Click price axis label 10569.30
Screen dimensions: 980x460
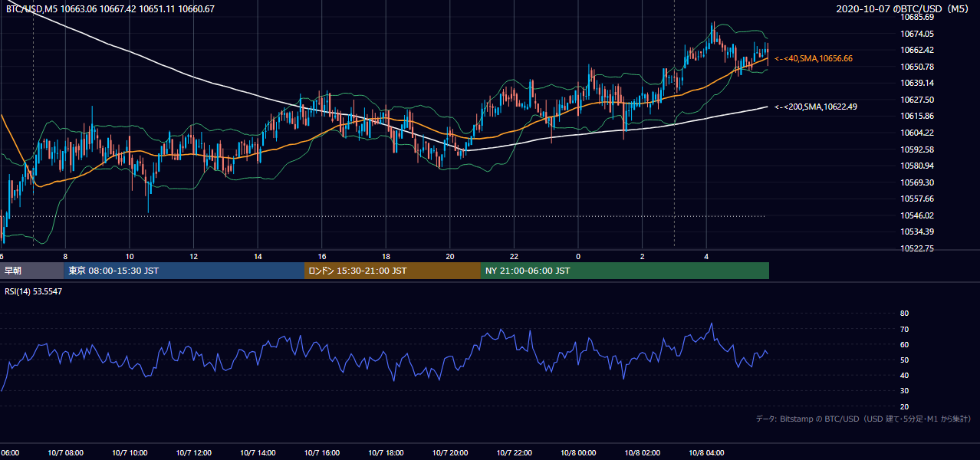917,182
